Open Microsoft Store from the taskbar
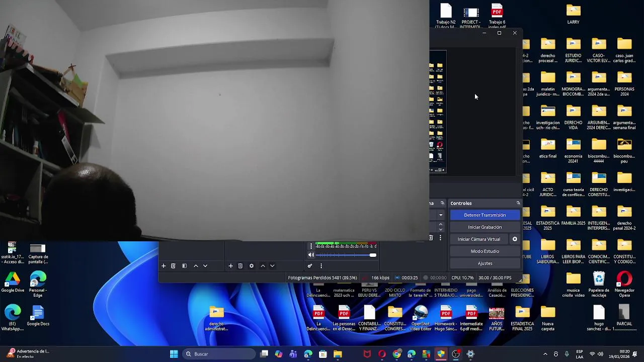This screenshot has width=644, height=362. point(323,354)
